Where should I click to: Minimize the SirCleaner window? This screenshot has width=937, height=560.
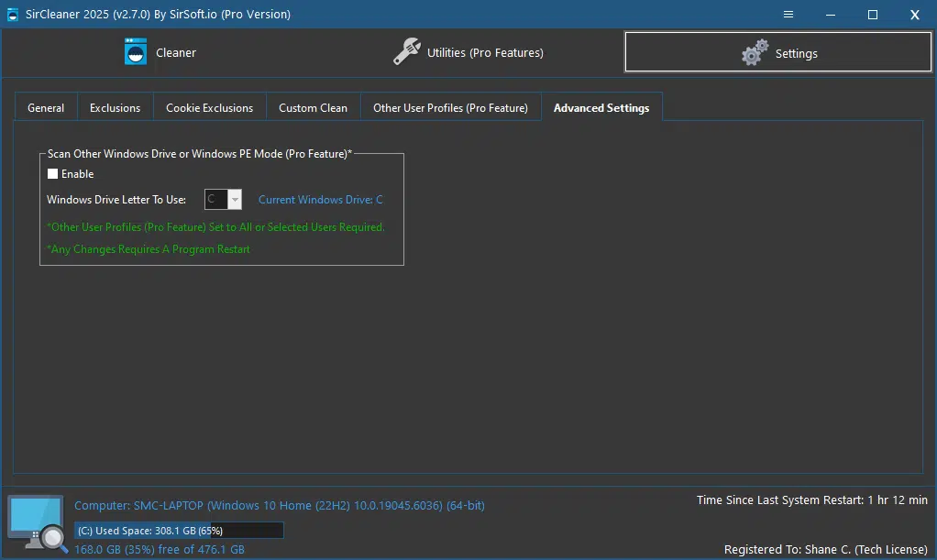(831, 15)
